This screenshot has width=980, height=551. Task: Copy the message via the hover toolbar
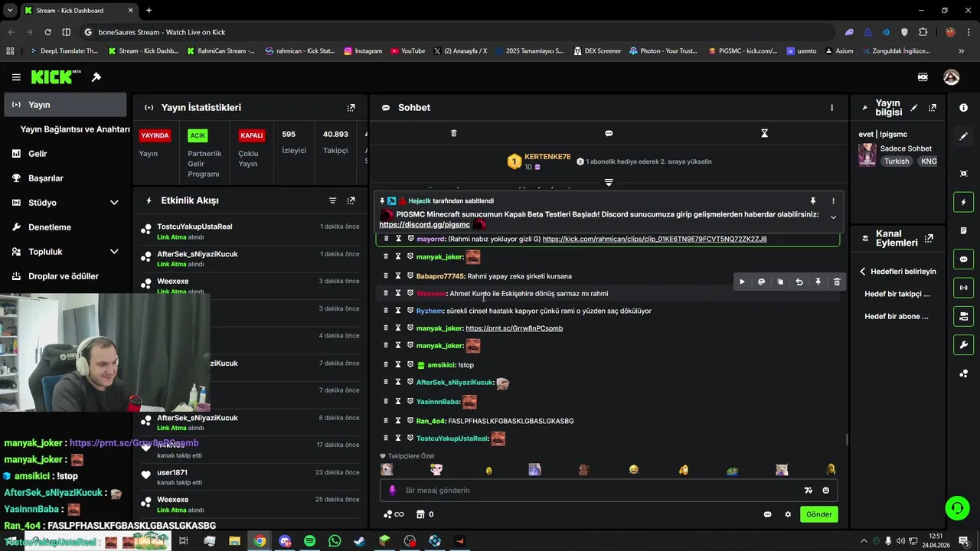click(780, 282)
